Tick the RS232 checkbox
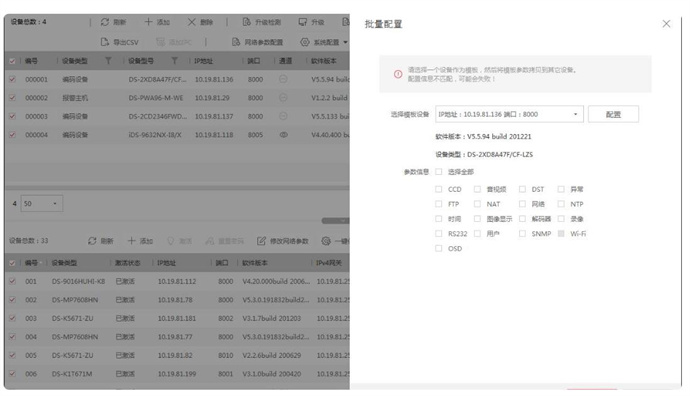The image size is (690, 396). point(439,233)
